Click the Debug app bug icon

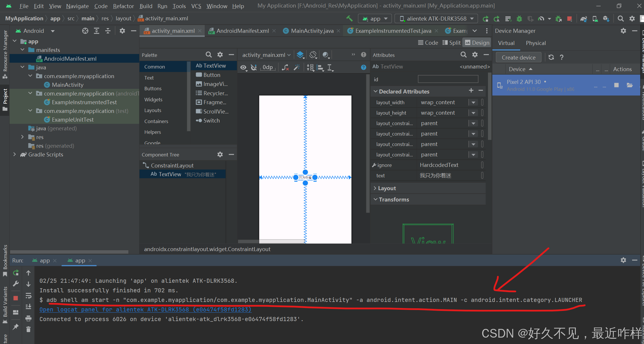tap(519, 19)
